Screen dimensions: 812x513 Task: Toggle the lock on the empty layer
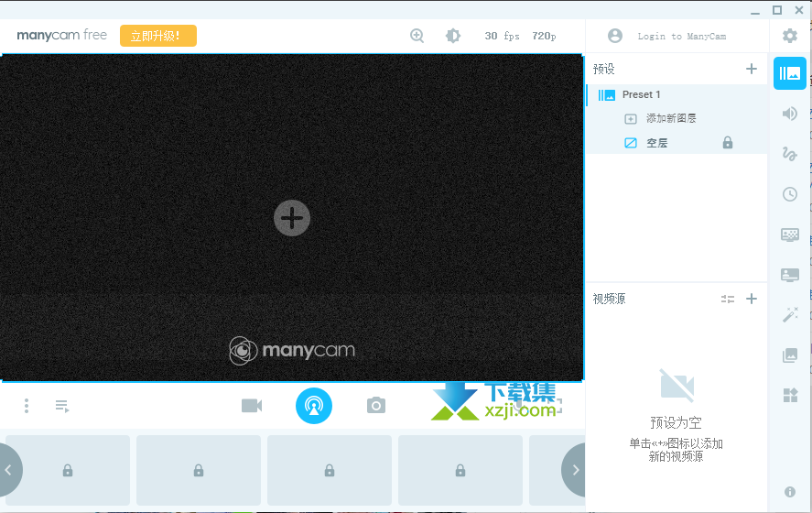click(728, 143)
